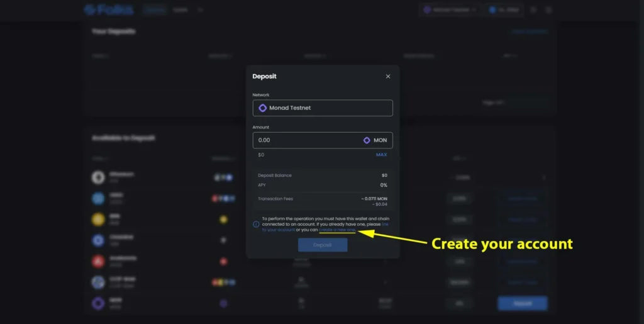Click the Folks logo in the page header
Screen dimensions: 644x324
pos(108,10)
